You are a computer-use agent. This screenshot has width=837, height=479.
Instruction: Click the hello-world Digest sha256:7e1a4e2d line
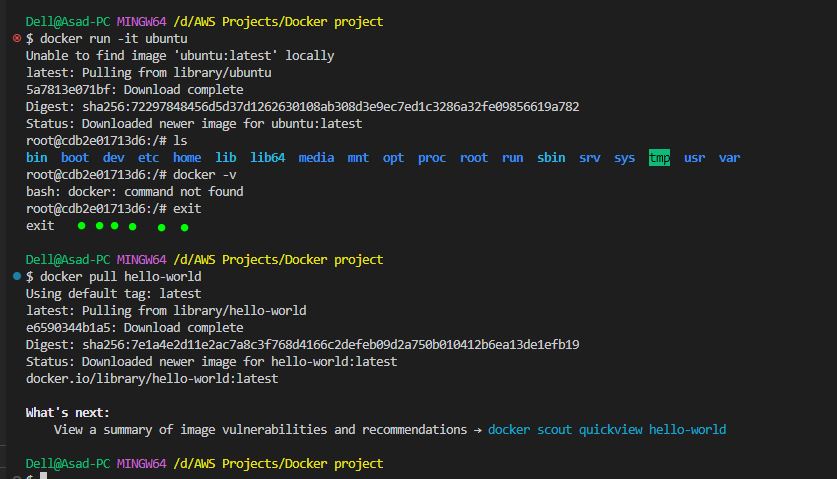point(303,344)
